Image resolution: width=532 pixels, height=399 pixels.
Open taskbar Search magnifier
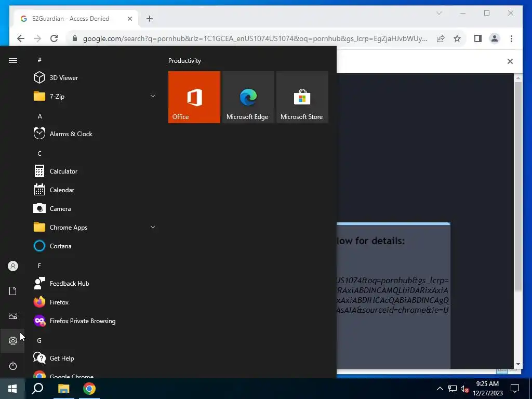(x=37, y=389)
